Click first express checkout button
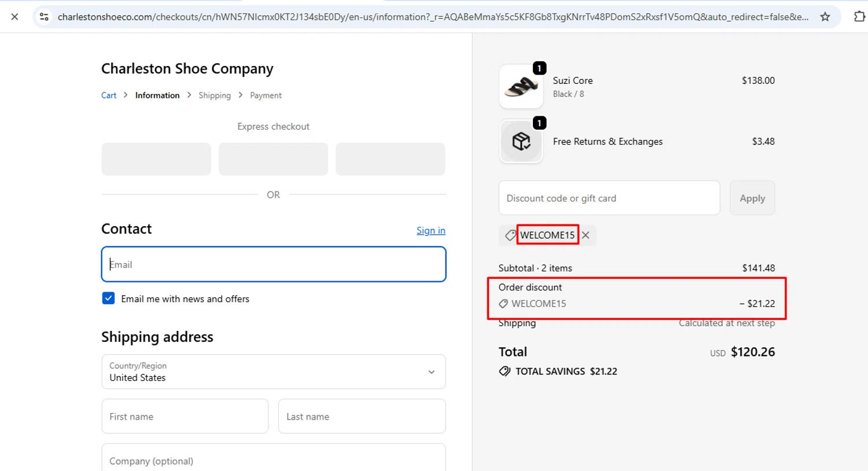 [156, 159]
